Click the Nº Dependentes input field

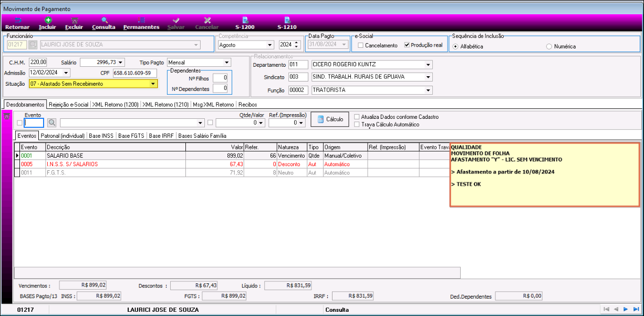220,88
